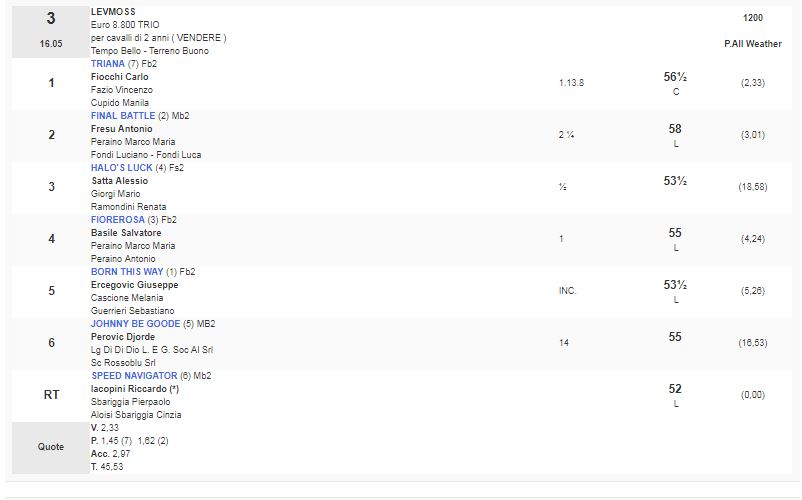
Task: Open the BORN THIS WAY horse page
Action: 126,272
